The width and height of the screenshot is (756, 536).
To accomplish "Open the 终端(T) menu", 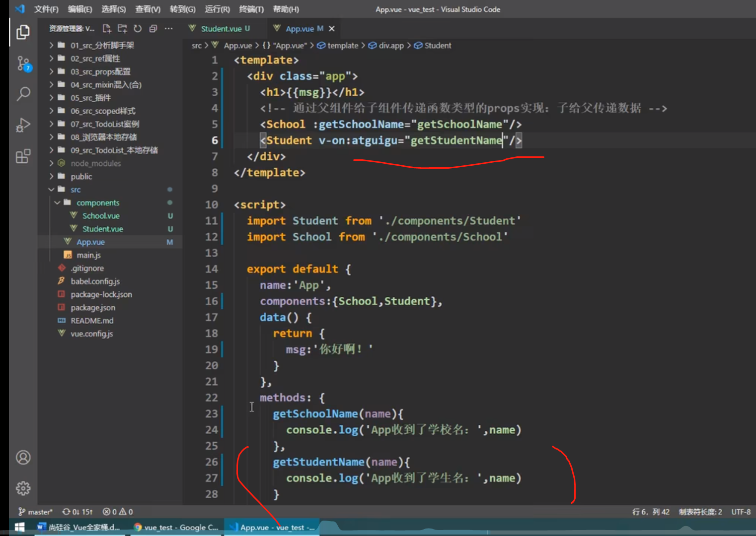I will (251, 9).
